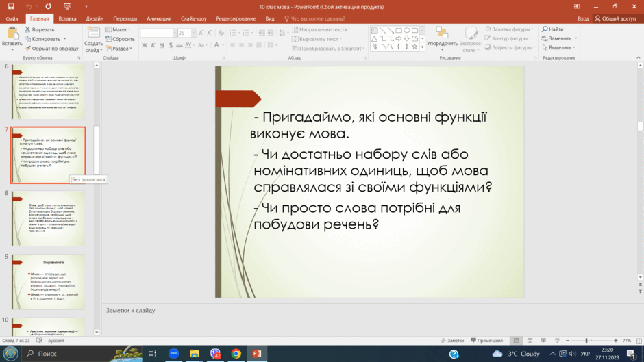Toggle text Shadow (S) formatting

pos(171,45)
